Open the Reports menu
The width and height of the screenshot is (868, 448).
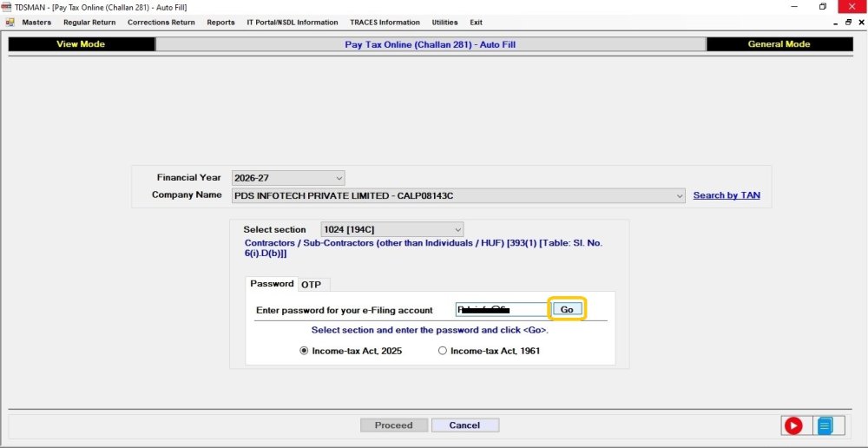click(x=220, y=23)
